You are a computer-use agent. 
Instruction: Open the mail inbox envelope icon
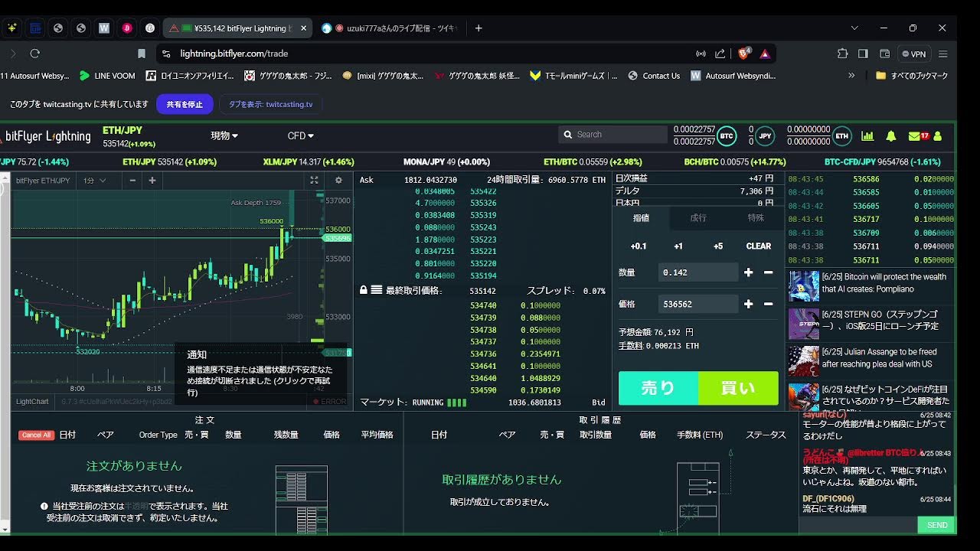(x=914, y=136)
